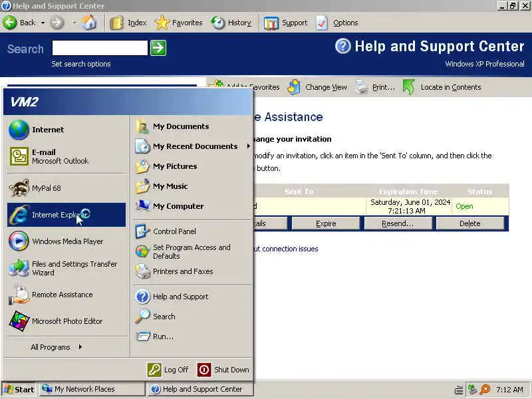The width and height of the screenshot is (532, 399).
Task: Open E-mail Microsoft Outlook entry
Action: tap(66, 156)
